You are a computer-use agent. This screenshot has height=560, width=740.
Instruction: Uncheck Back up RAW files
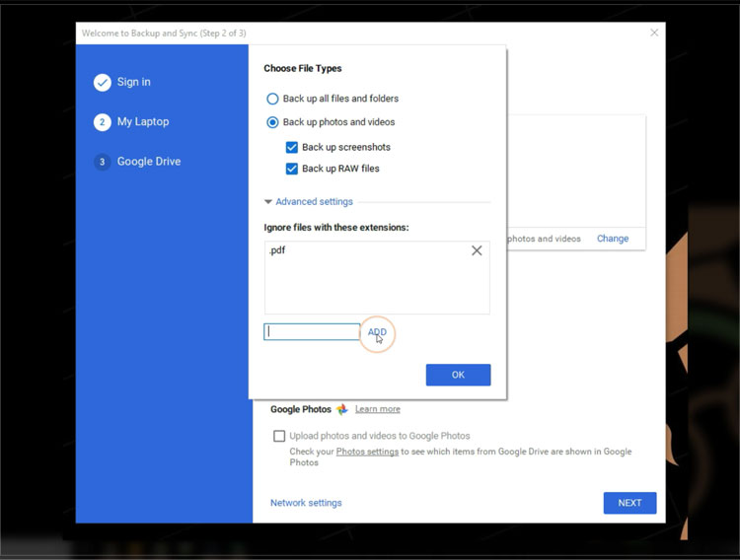(292, 169)
